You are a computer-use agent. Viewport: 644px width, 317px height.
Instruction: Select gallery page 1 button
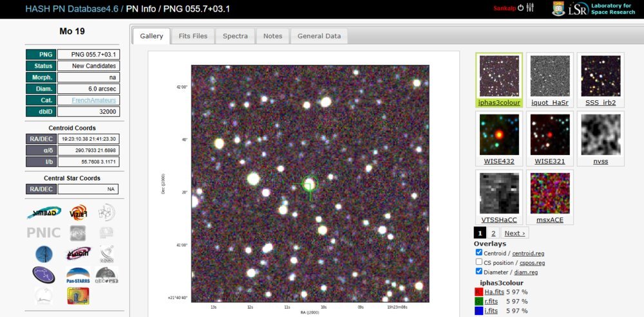point(480,233)
